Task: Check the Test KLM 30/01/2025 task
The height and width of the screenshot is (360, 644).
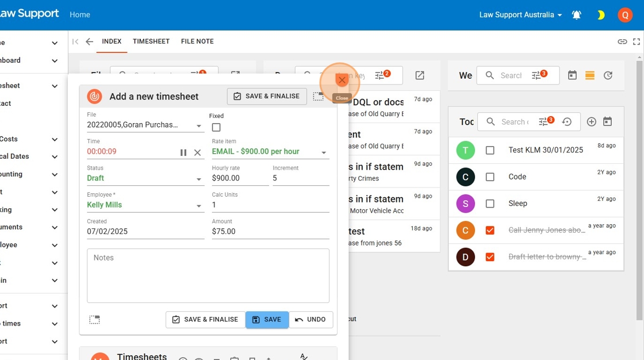Action: 490,151
